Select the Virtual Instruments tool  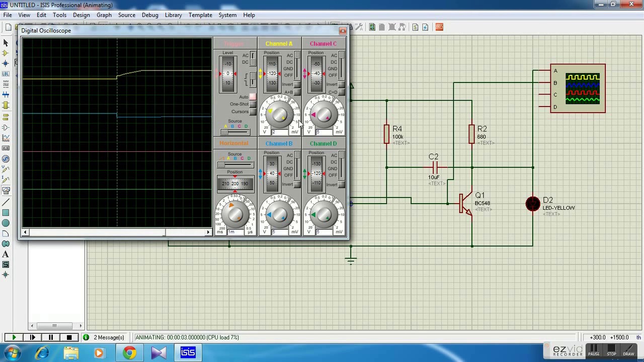tap(6, 191)
